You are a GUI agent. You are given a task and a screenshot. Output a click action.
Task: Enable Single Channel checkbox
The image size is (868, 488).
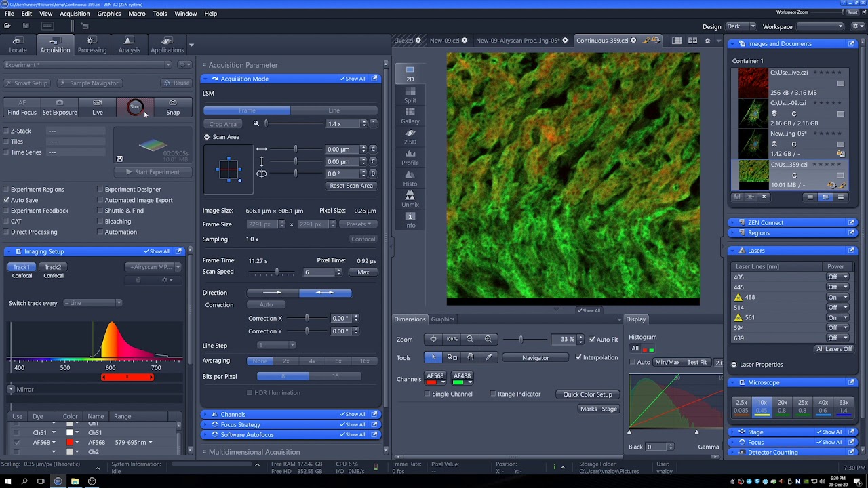427,394
